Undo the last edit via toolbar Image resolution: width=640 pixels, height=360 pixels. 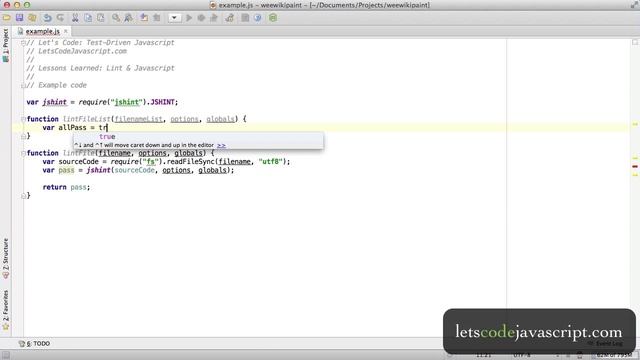[x=47, y=18]
